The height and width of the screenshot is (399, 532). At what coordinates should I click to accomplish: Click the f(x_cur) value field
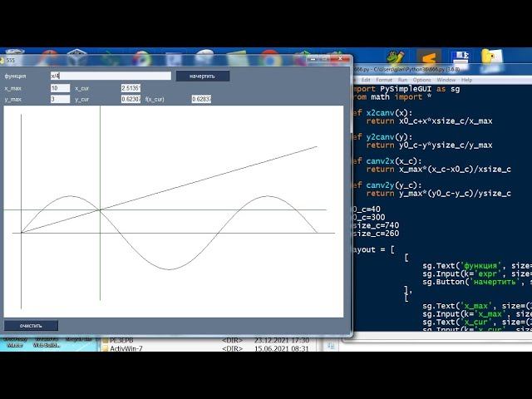point(201,99)
